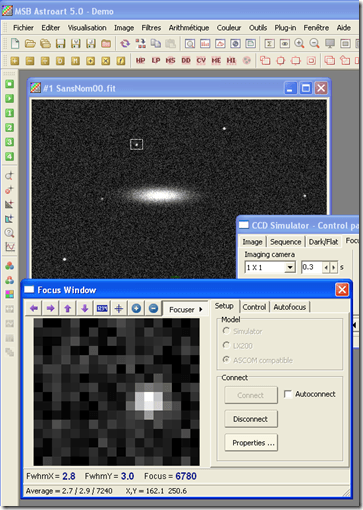The image size is (363, 510).
Task: Click the FwhmX value 2.8
Action: (x=69, y=476)
